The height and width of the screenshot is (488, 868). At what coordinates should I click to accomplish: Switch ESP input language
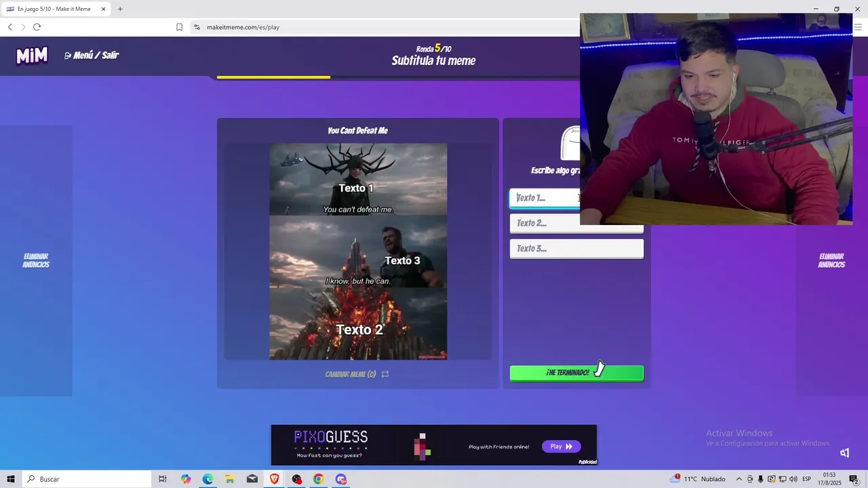(807, 479)
